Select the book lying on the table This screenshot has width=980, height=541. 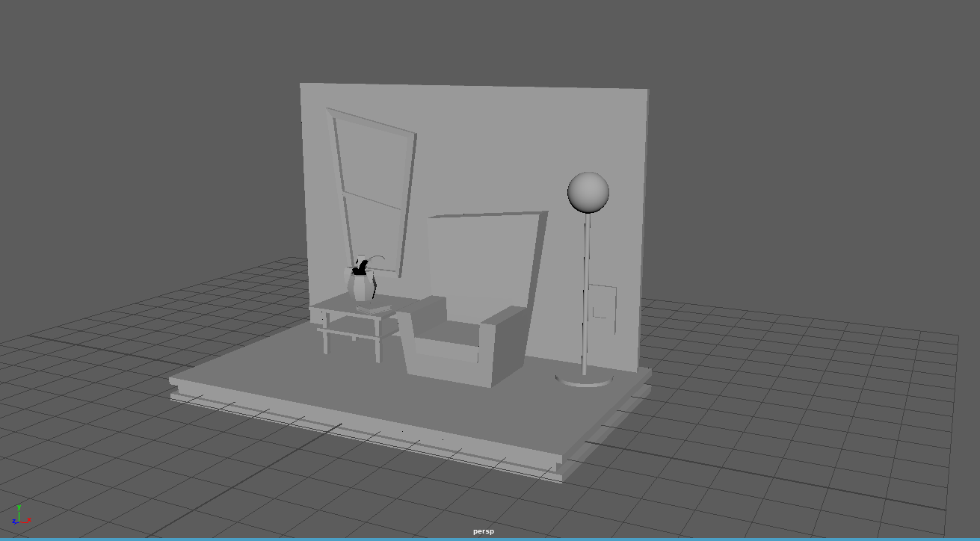374,309
